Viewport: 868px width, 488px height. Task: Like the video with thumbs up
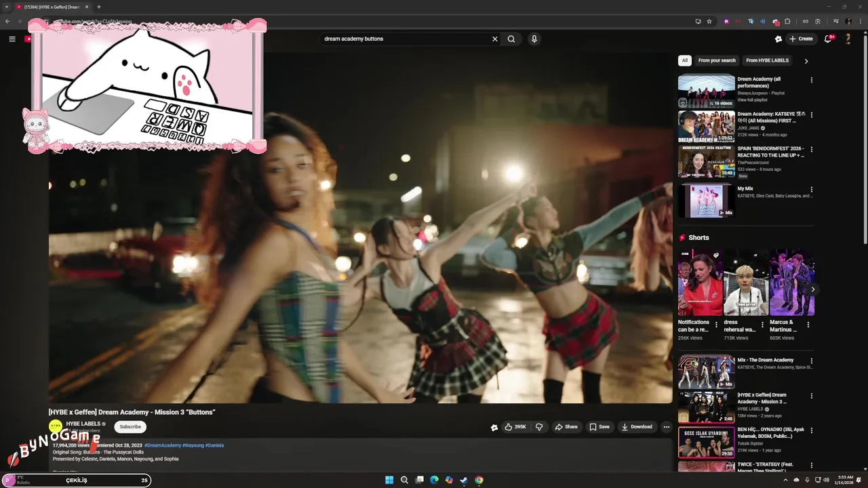pyautogui.click(x=515, y=427)
